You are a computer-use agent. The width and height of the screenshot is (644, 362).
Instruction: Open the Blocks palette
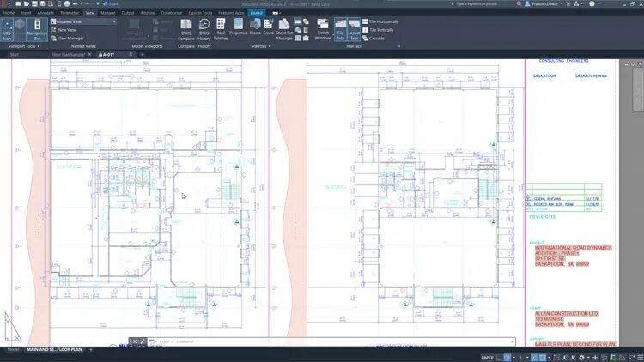click(255, 27)
